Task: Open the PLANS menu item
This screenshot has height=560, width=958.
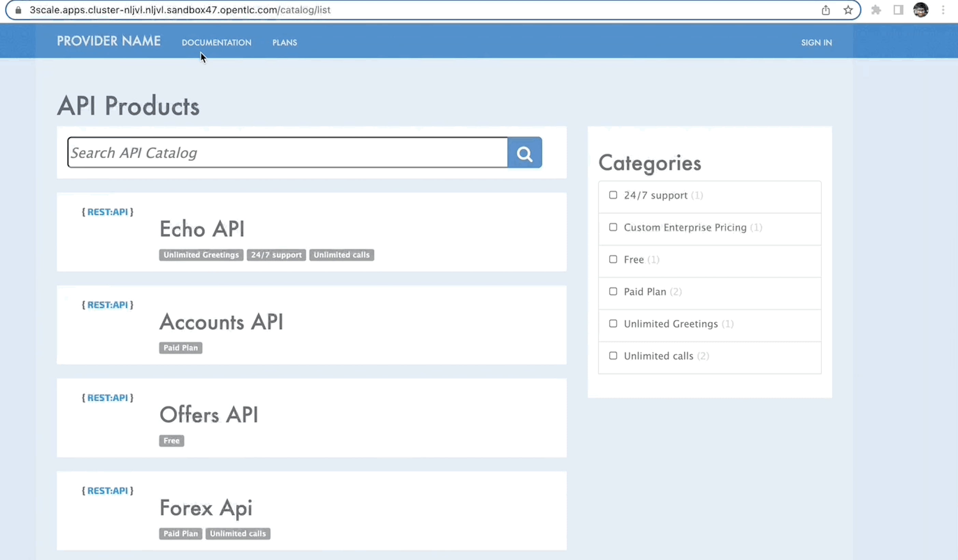Action: tap(284, 42)
